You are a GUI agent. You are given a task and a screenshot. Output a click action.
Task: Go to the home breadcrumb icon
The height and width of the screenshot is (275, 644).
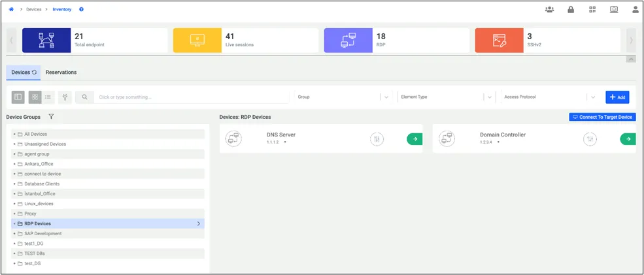click(12, 9)
